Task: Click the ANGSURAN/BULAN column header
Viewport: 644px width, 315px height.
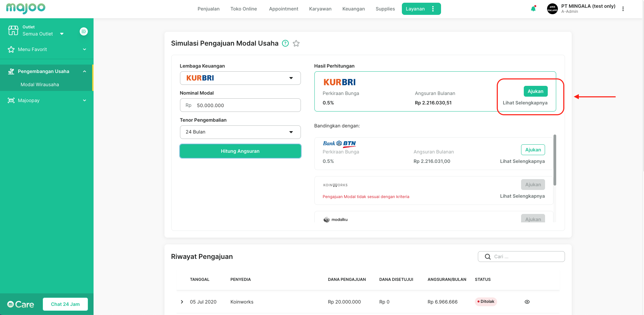Action: [x=447, y=280]
